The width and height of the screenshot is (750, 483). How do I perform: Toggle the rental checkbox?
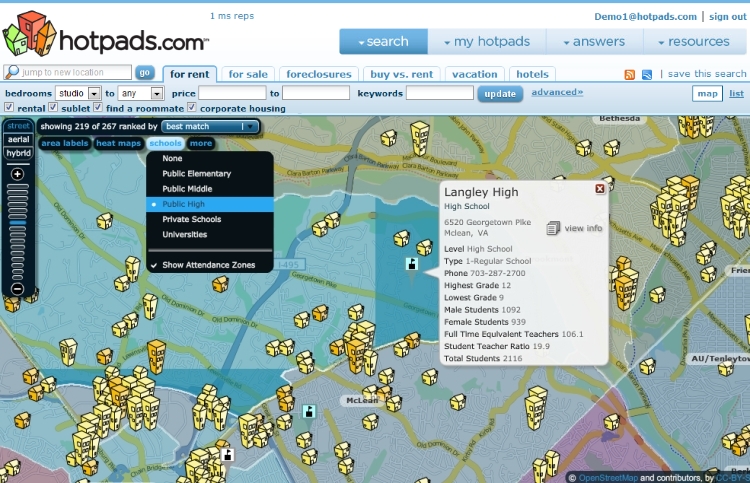click(x=9, y=107)
